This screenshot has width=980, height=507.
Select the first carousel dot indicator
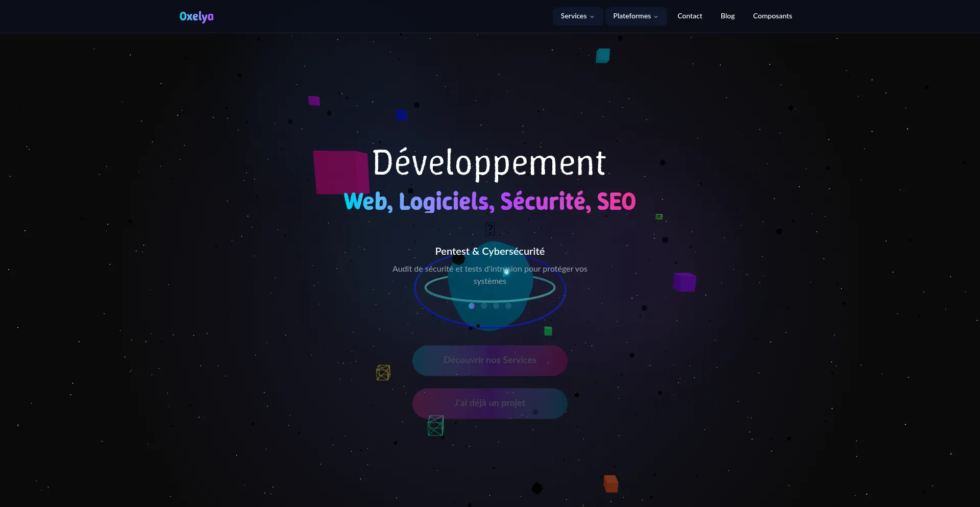[472, 306]
